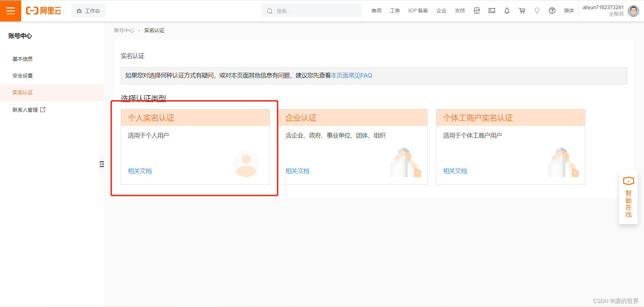Image resolution: width=644 pixels, height=307 pixels.
Task: Click the user avatar picture
Action: (633, 11)
